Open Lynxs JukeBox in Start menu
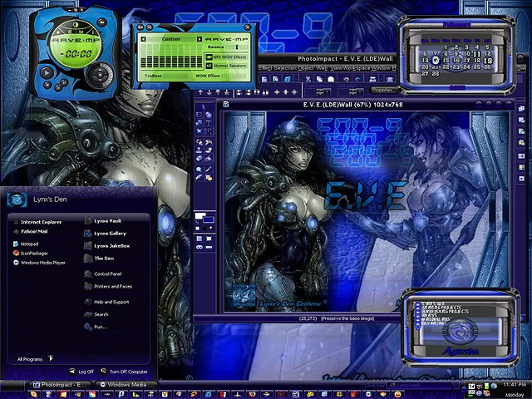Screen dimensions: 532x399 click(x=107, y=246)
